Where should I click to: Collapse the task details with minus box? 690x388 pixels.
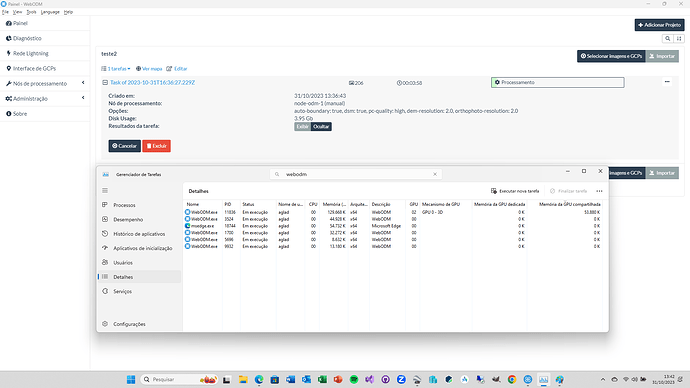click(105, 82)
